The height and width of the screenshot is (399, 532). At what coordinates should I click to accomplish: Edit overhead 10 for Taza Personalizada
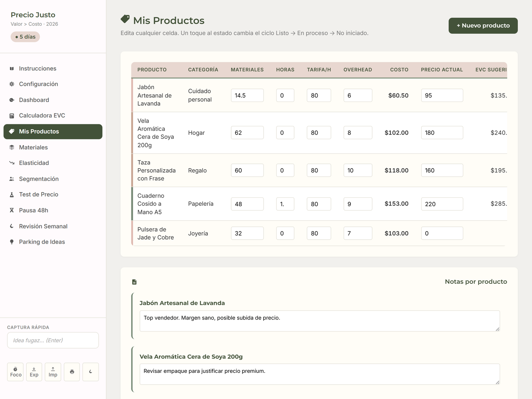[x=358, y=170]
